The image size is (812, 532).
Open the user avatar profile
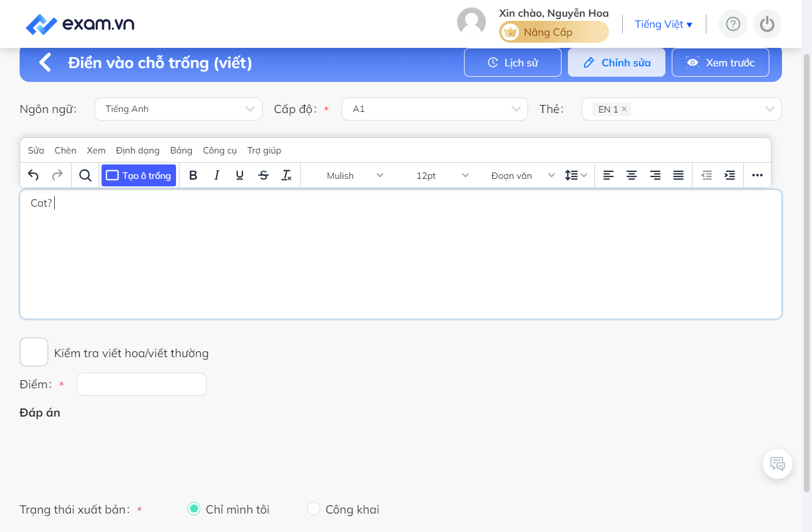pos(472,22)
